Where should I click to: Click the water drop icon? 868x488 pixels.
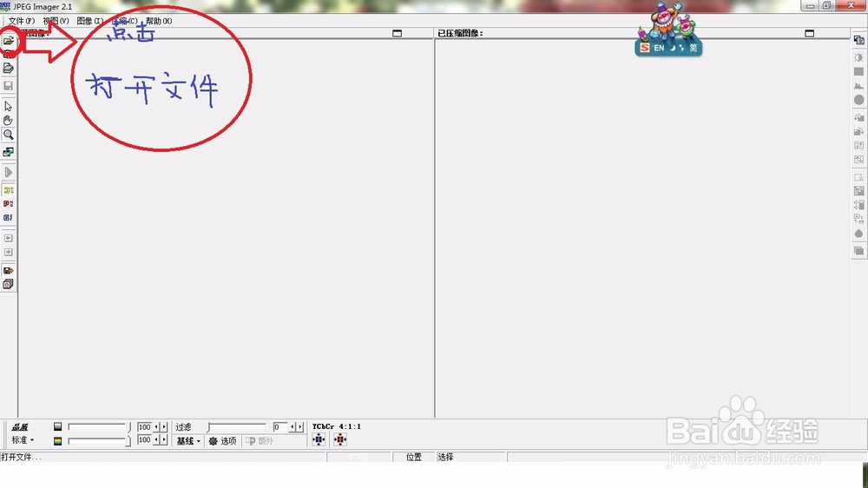click(858, 234)
